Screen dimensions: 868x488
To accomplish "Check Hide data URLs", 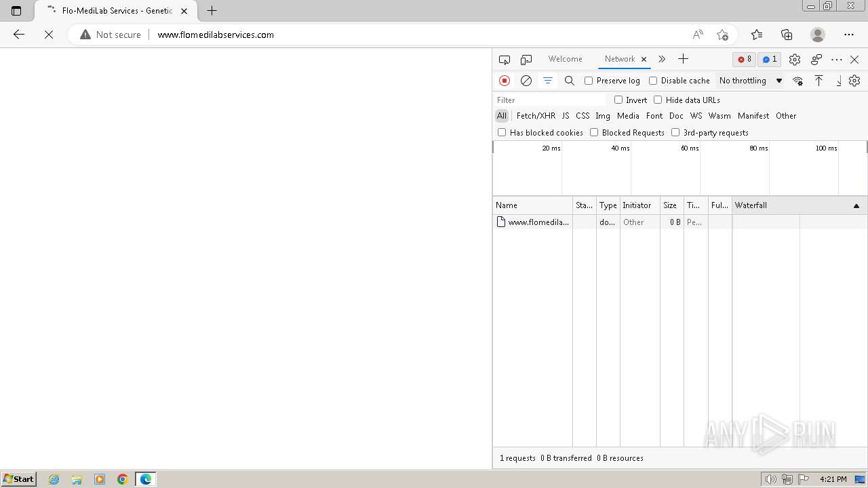I will [658, 100].
